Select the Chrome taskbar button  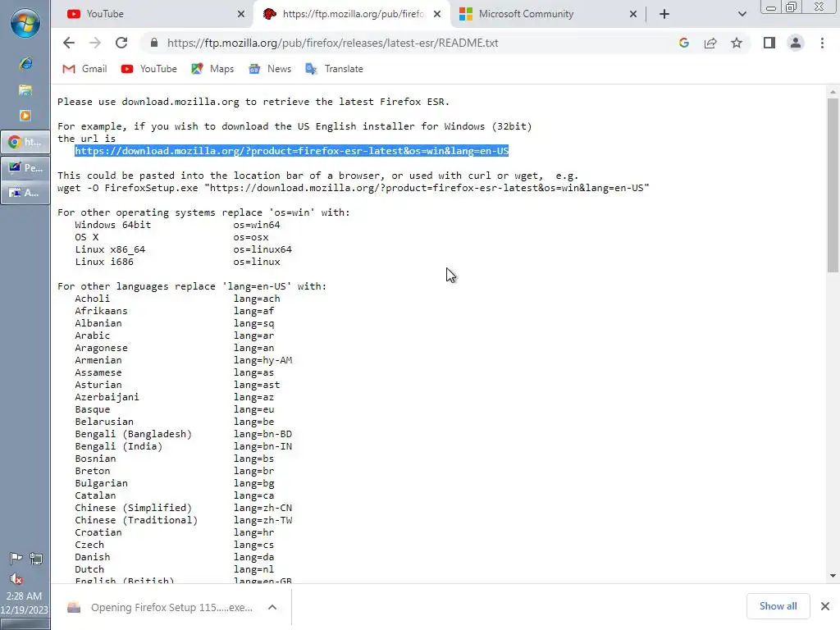[x=25, y=142]
